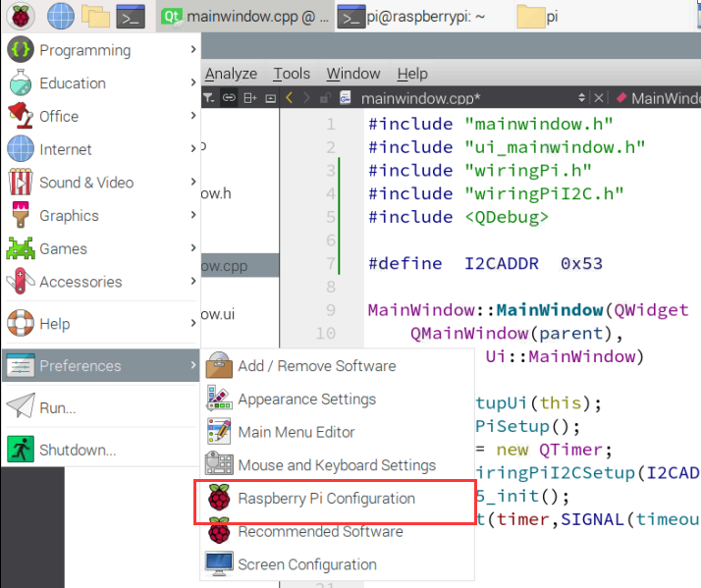Expand the Games submenu arrow
Screen dimensions: 701x588
click(x=193, y=247)
